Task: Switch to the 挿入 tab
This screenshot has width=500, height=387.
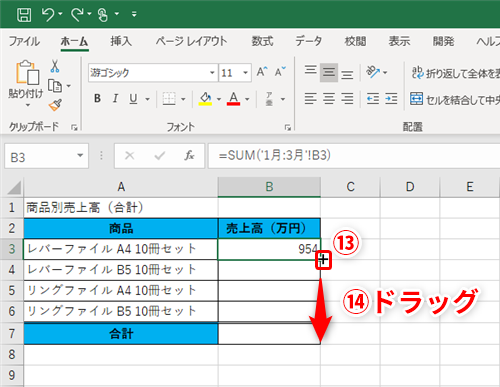Action: [x=121, y=41]
